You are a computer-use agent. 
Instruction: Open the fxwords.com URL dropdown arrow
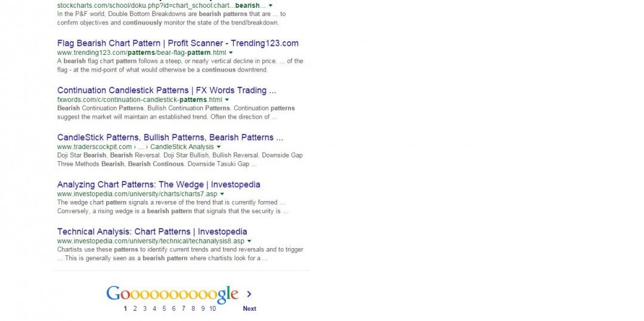point(227,100)
